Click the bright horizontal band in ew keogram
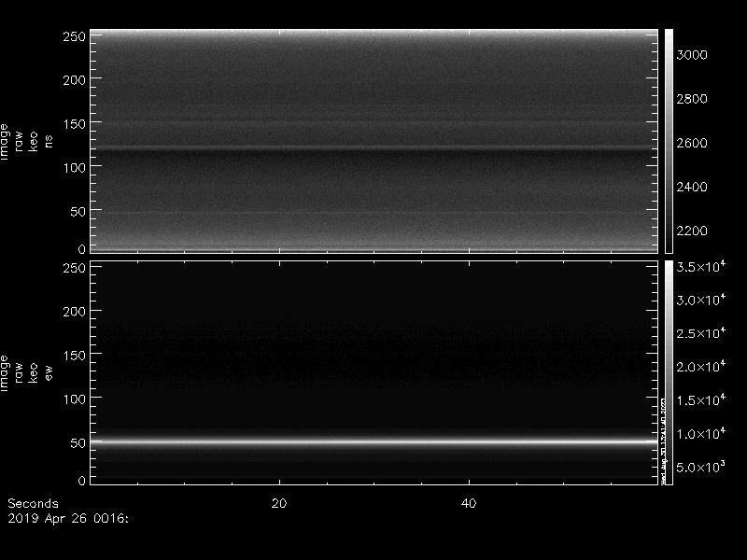 coord(374,441)
